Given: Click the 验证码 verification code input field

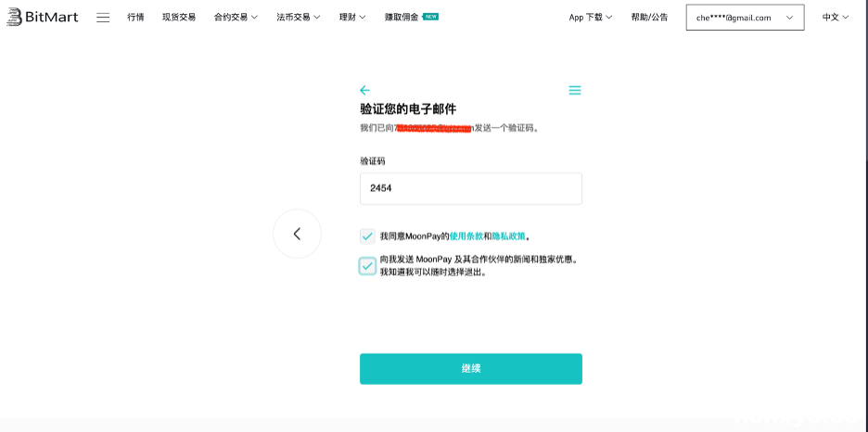Looking at the screenshot, I should (471, 188).
